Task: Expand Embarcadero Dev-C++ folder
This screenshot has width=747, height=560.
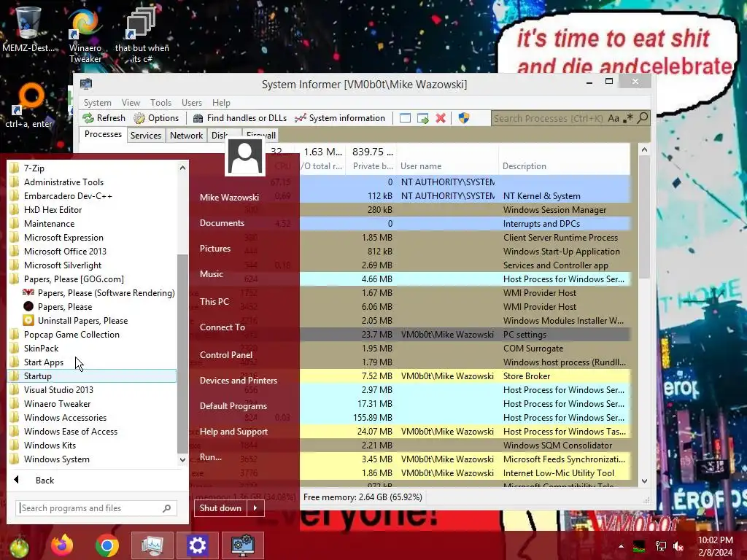Action: point(92,195)
